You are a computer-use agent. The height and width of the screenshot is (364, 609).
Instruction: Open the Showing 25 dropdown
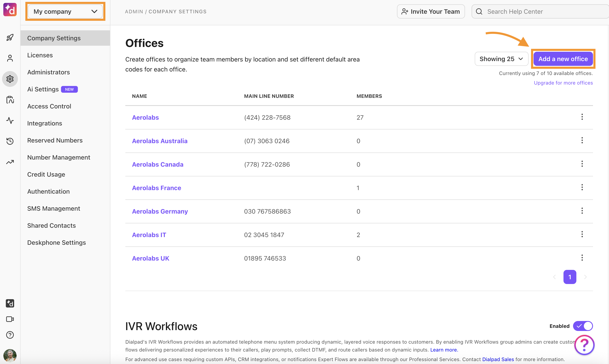501,59
